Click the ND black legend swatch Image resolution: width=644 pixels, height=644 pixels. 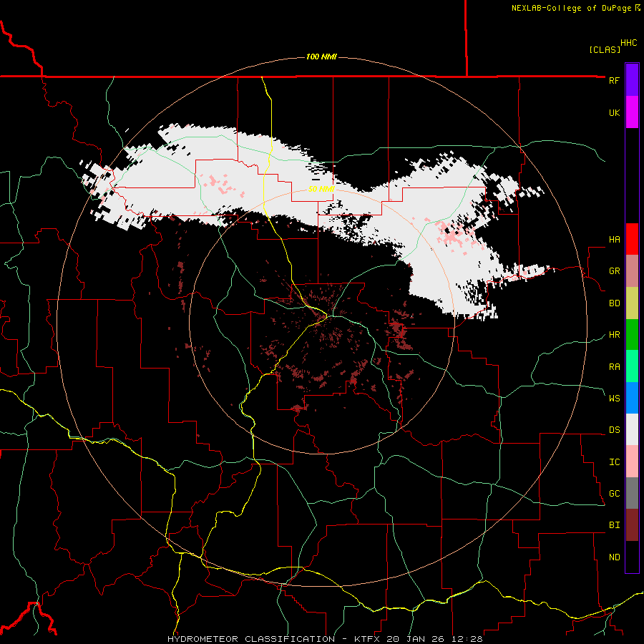pyautogui.click(x=632, y=557)
